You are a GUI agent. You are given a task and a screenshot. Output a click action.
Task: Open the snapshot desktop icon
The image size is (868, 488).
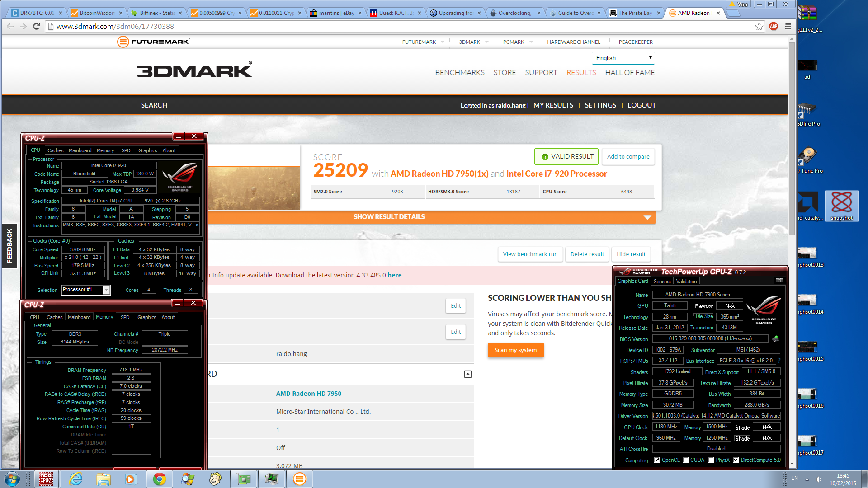[x=841, y=206]
